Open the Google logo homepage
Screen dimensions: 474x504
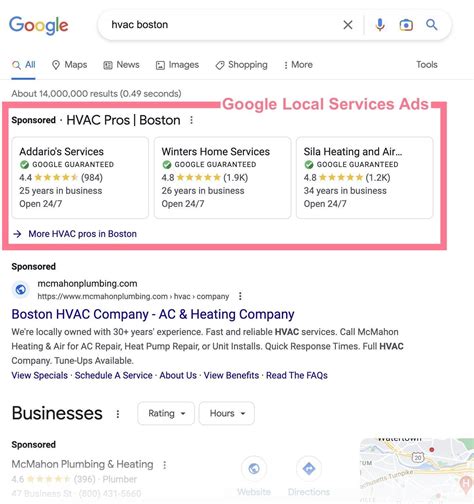[39, 25]
